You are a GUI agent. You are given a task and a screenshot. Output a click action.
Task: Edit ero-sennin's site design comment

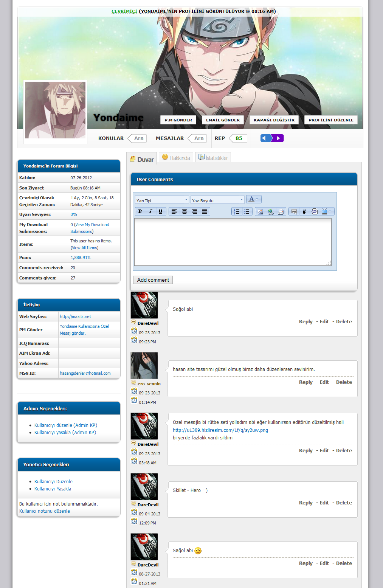click(x=324, y=382)
